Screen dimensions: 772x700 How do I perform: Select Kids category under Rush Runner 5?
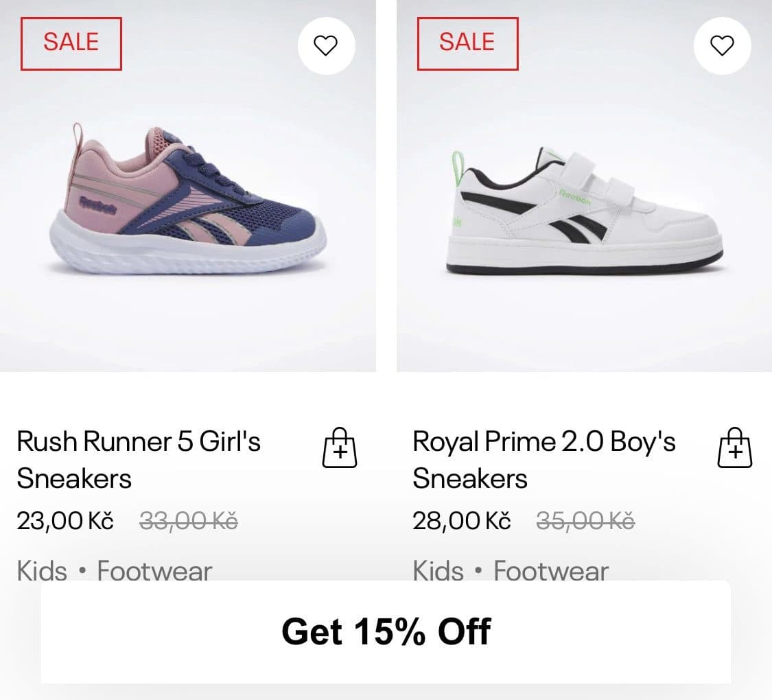pos(42,570)
